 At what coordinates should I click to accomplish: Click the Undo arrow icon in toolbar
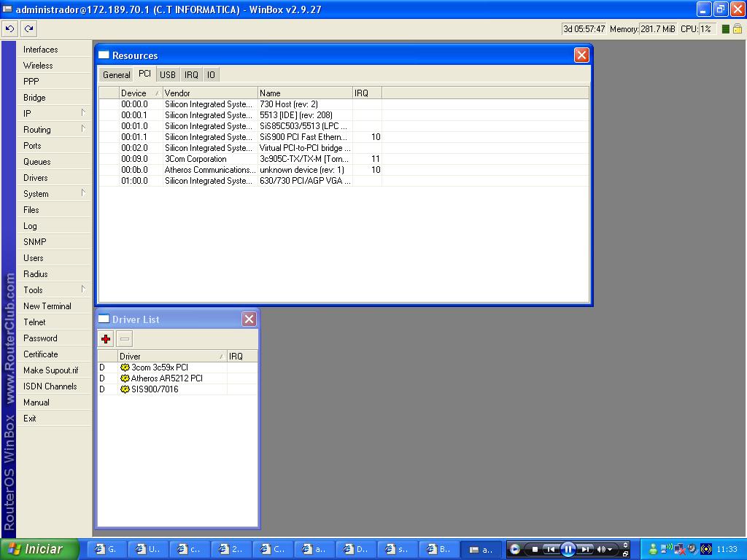(x=9, y=29)
